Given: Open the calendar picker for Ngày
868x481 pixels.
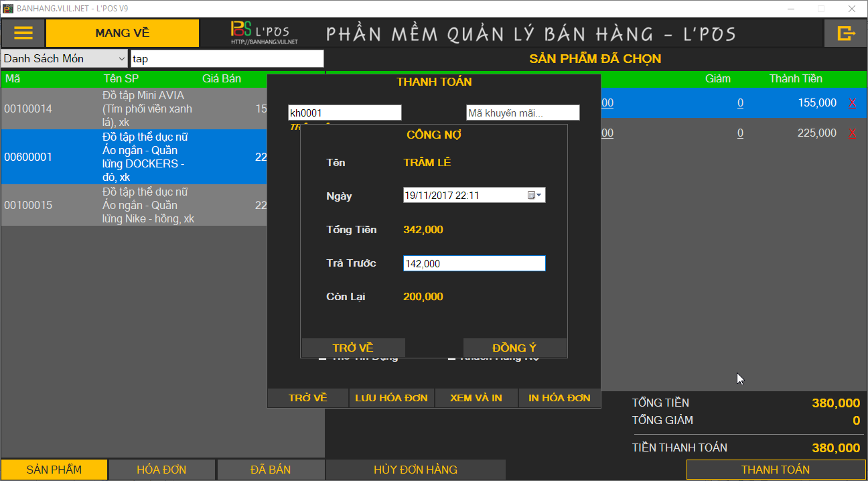Looking at the screenshot, I should click(535, 196).
